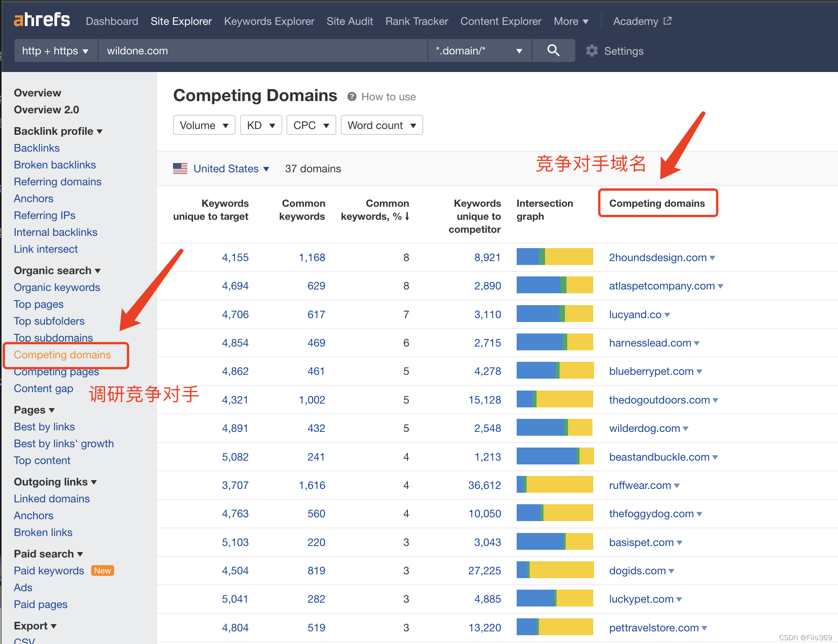The width and height of the screenshot is (838, 644).
Task: Open the Volume filter dropdown
Action: [x=204, y=125]
